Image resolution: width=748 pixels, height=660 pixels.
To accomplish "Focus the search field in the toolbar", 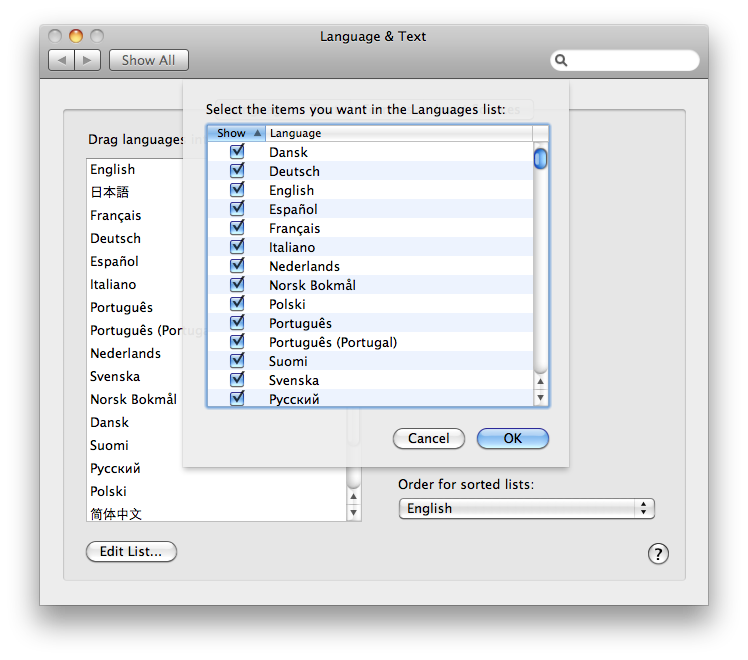I will point(625,60).
